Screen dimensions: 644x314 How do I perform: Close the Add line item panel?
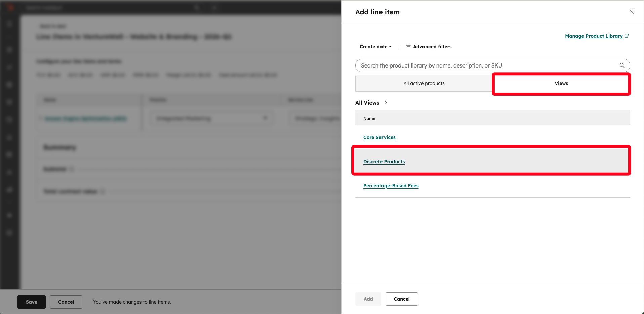click(x=632, y=12)
